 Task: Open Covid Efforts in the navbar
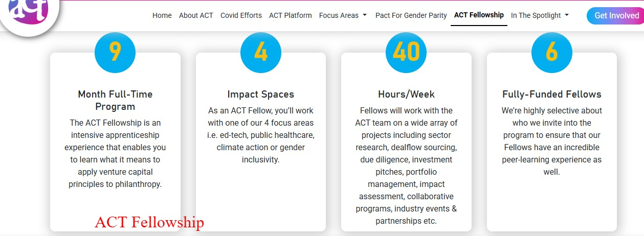(x=241, y=15)
